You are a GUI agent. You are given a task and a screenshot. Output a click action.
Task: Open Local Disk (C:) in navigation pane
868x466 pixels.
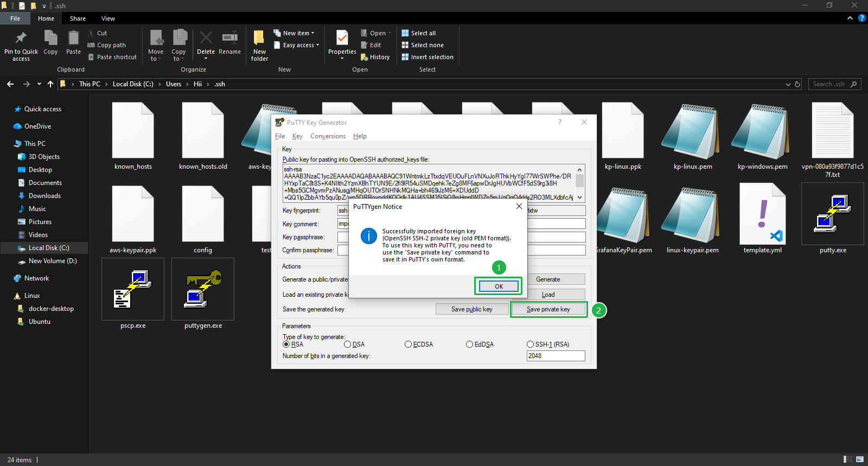pyautogui.click(x=49, y=248)
